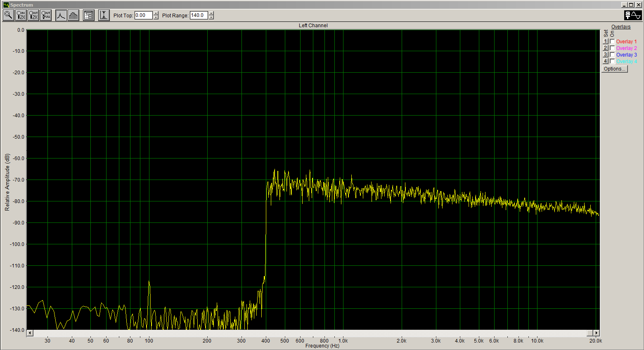Screen dimensions: 644x350
Task: Click the -140.0 amplitude axis label
Action: pyautogui.click(x=17, y=330)
